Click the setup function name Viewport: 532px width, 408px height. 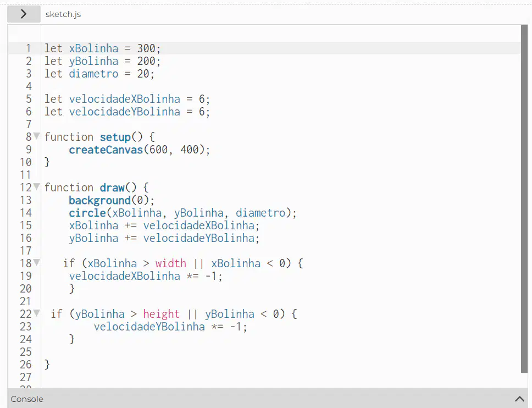[x=115, y=137]
